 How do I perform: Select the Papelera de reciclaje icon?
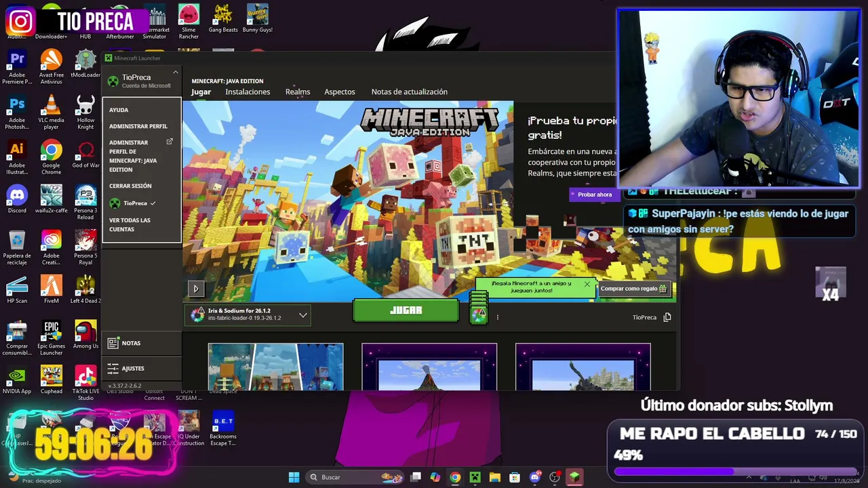coord(17,248)
